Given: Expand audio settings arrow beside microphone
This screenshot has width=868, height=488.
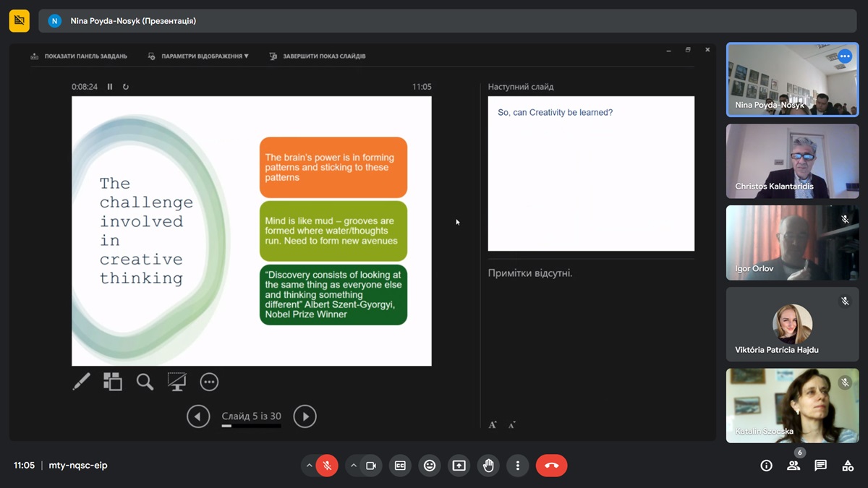Looking at the screenshot, I should coord(310,466).
